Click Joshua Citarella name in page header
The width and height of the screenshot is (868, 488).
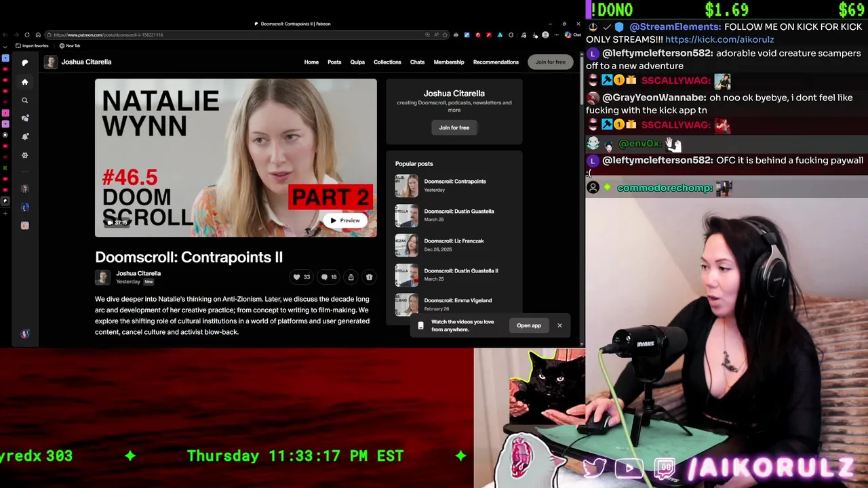click(x=86, y=62)
